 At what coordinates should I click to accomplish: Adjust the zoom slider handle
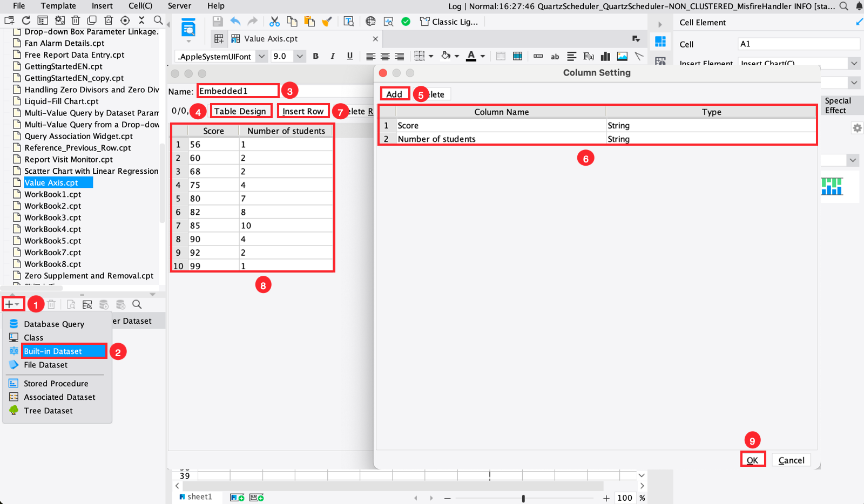click(x=523, y=498)
